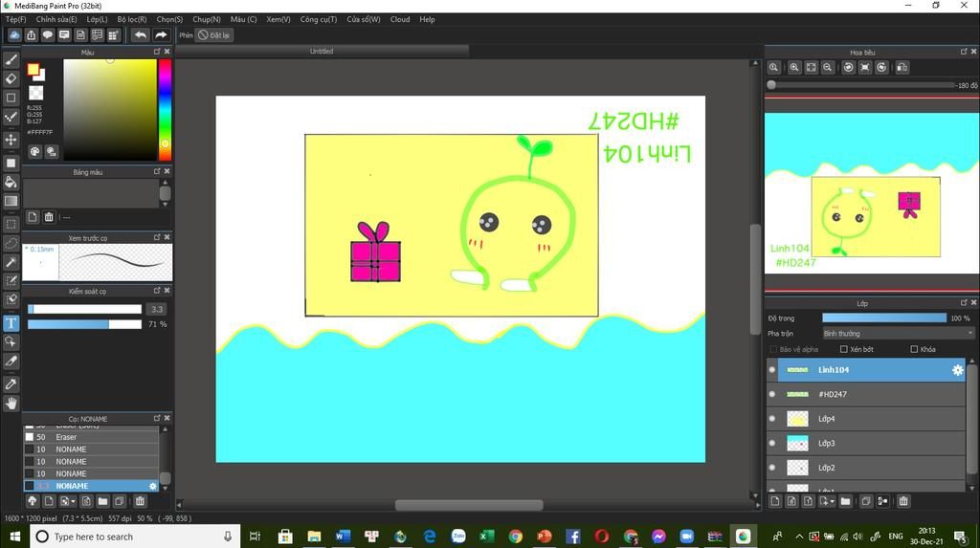Select the Lớp3 layer row

point(866,443)
